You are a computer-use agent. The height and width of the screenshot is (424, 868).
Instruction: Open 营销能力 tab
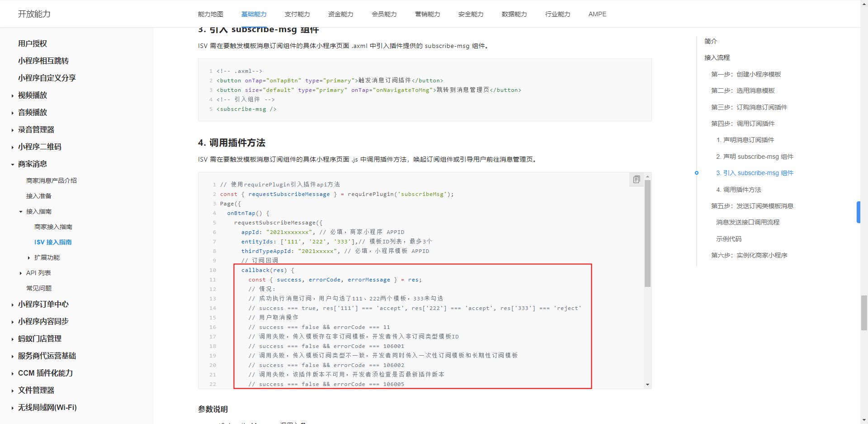pos(428,14)
